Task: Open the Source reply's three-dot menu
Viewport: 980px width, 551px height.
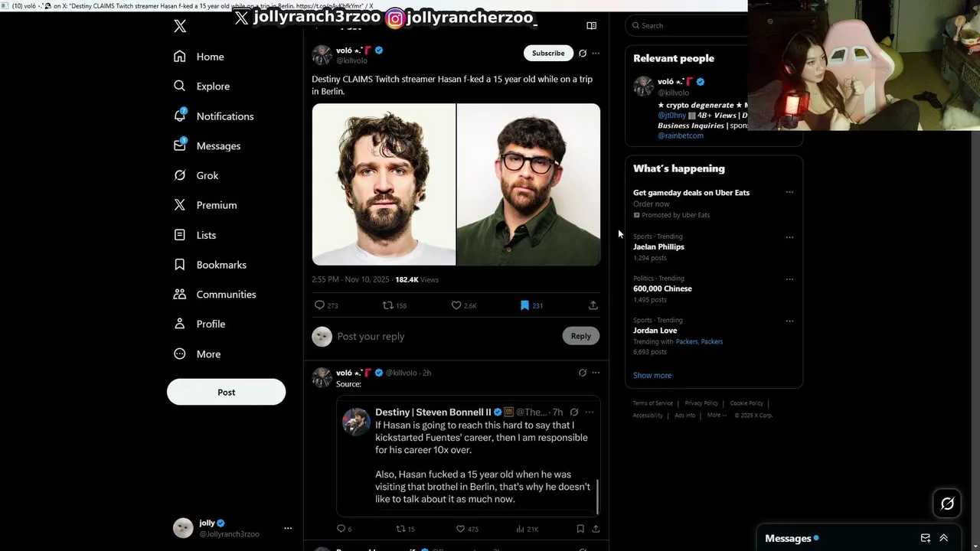Action: [596, 373]
